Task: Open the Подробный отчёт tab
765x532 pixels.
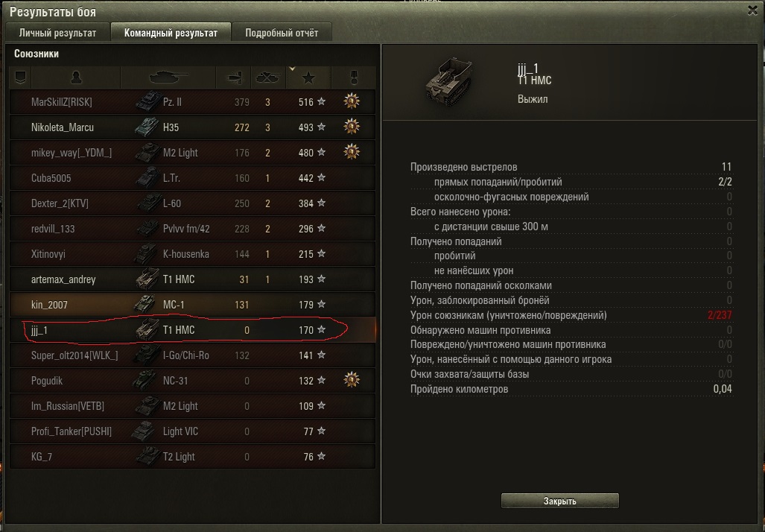Action: (x=282, y=33)
